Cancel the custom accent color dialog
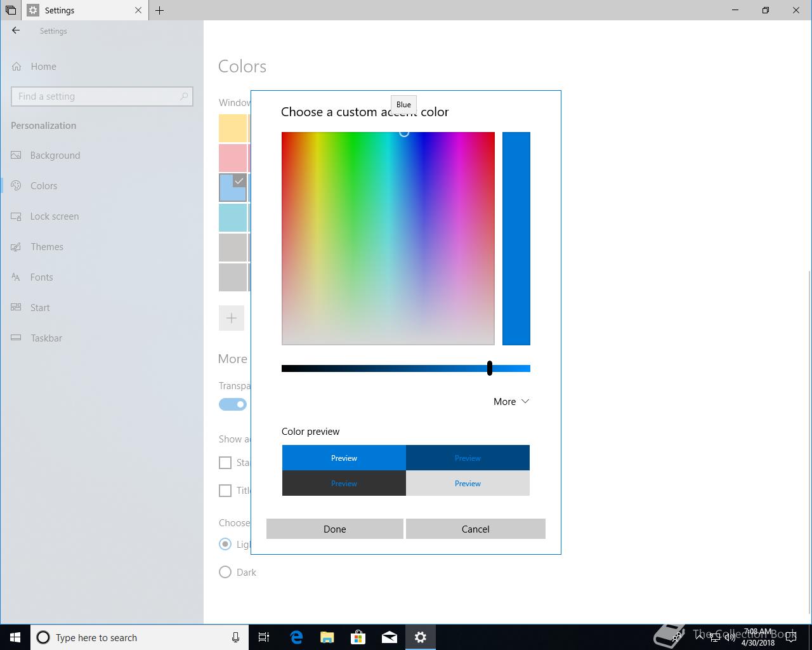This screenshot has width=812, height=650. (476, 529)
